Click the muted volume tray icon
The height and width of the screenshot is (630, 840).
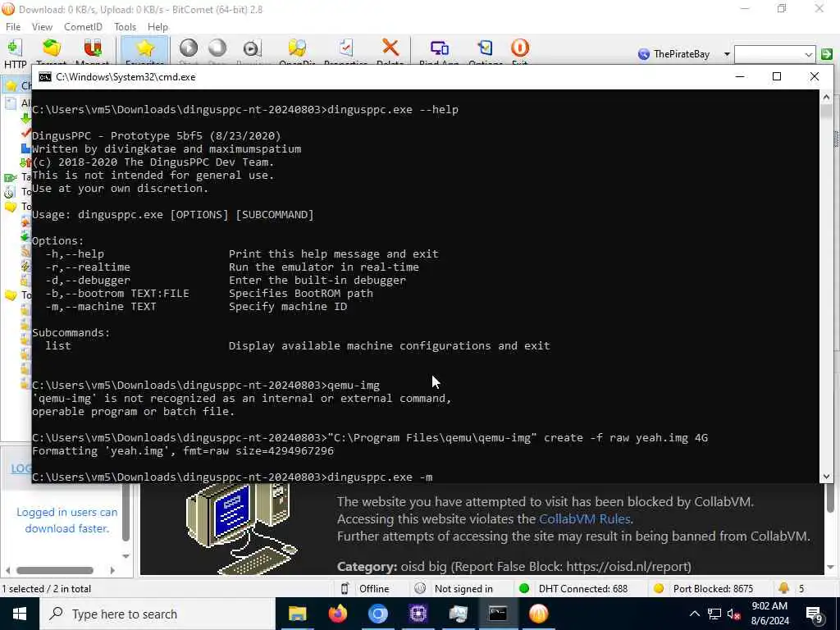734,614
